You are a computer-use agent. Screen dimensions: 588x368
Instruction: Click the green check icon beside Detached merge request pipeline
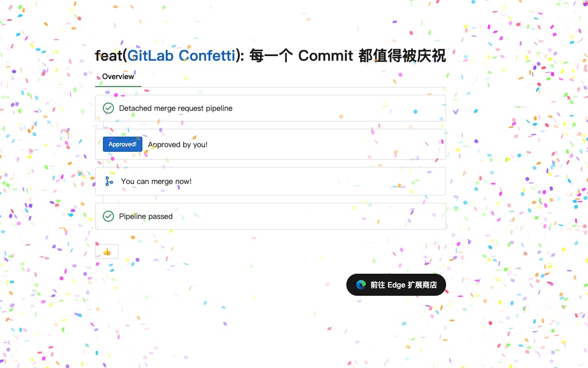tap(108, 108)
